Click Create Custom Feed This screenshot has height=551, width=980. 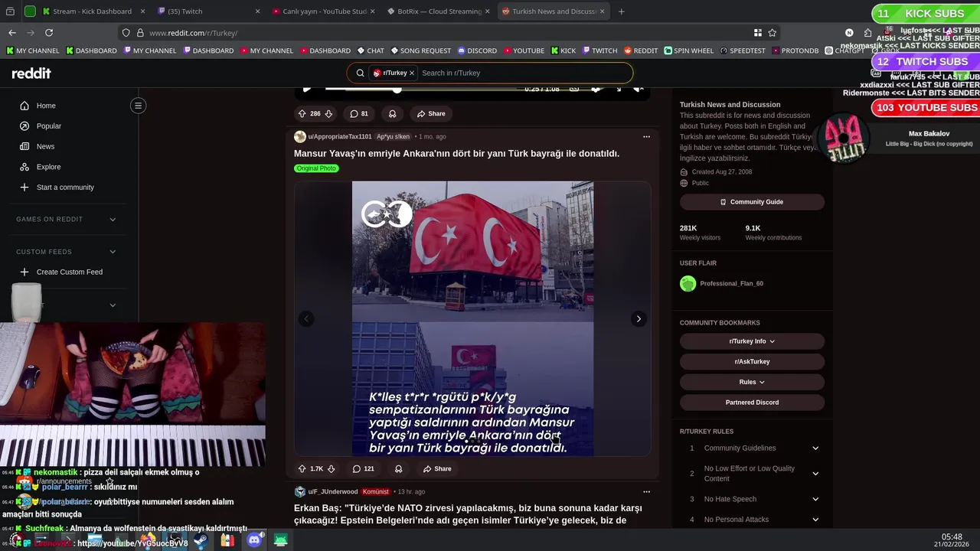(69, 272)
